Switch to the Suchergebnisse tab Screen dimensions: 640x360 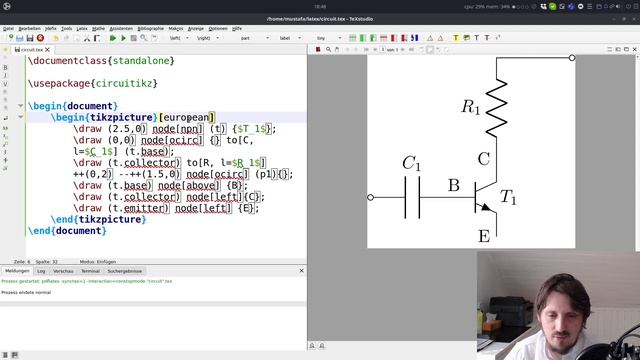[124, 271]
